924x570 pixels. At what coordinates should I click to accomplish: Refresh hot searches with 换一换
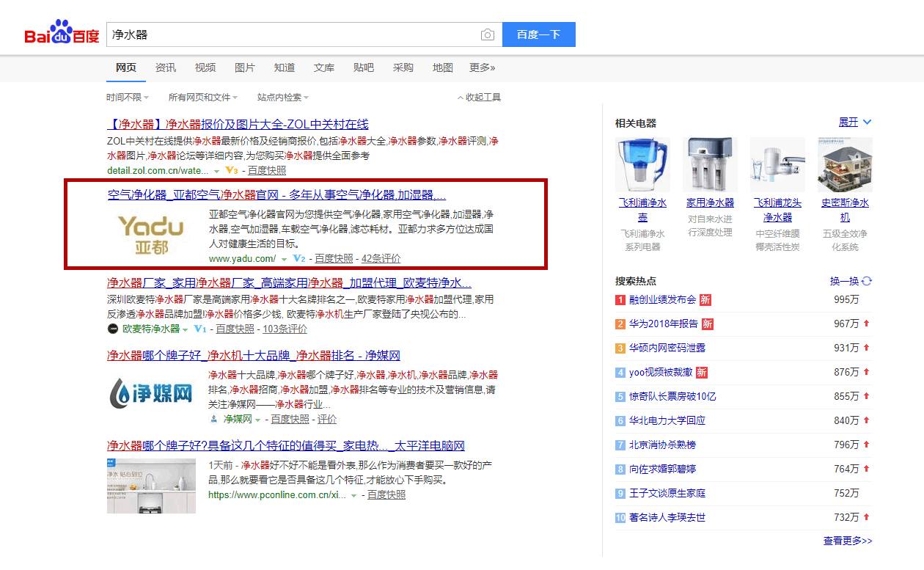tap(851, 281)
